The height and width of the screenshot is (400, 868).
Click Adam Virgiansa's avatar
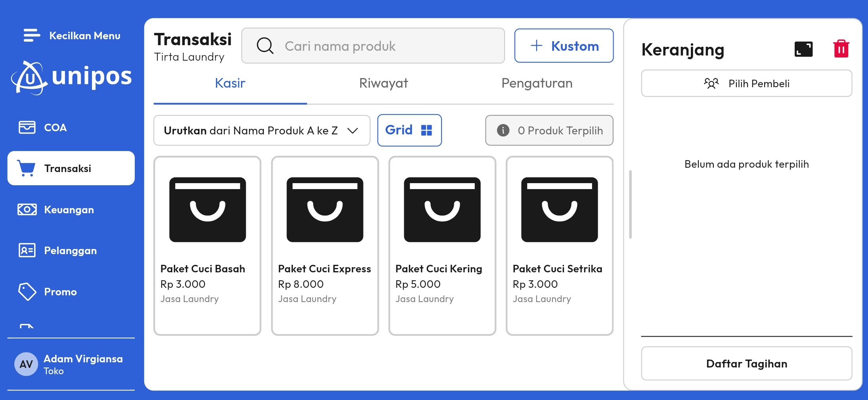coord(26,364)
